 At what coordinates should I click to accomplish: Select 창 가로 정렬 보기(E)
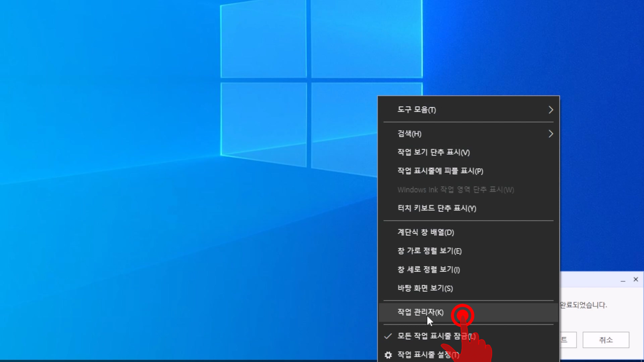tap(429, 251)
